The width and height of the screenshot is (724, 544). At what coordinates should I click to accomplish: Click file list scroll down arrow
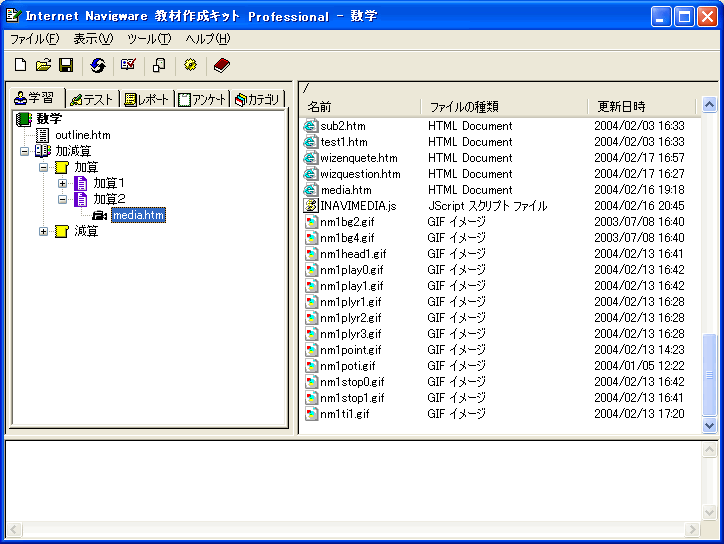(709, 425)
